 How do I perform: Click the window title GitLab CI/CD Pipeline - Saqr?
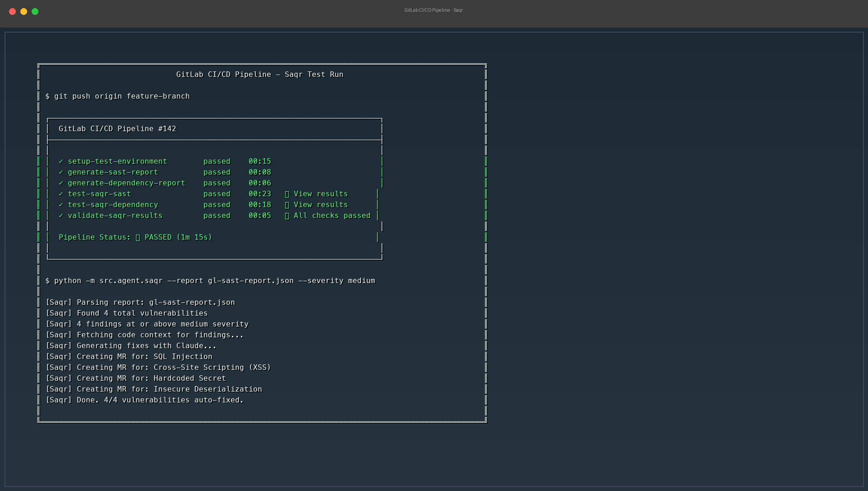(433, 10)
